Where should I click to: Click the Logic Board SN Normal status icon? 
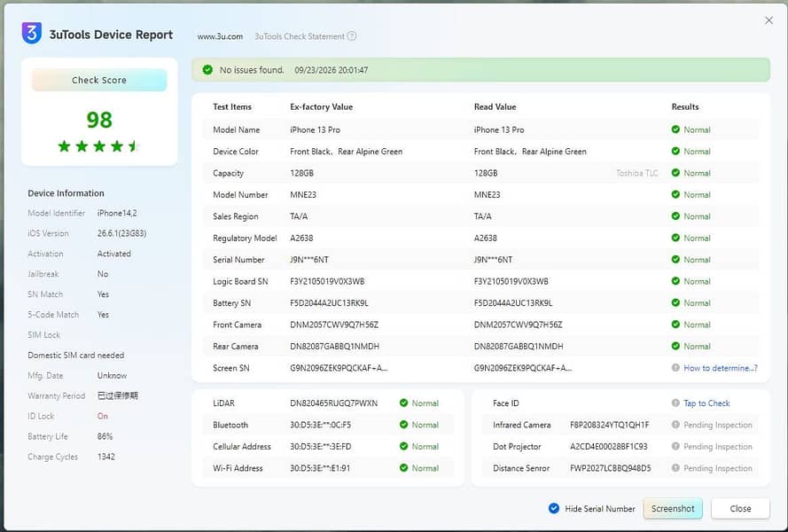(x=675, y=280)
